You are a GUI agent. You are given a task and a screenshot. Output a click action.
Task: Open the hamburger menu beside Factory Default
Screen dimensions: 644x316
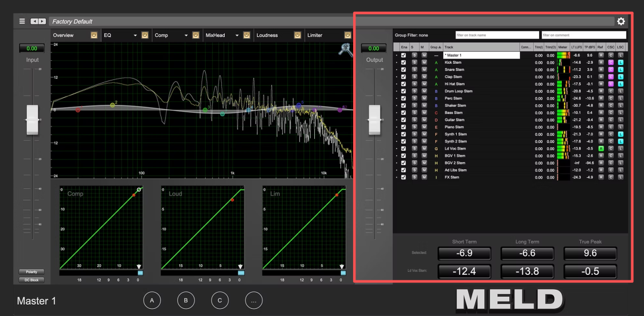tap(22, 21)
